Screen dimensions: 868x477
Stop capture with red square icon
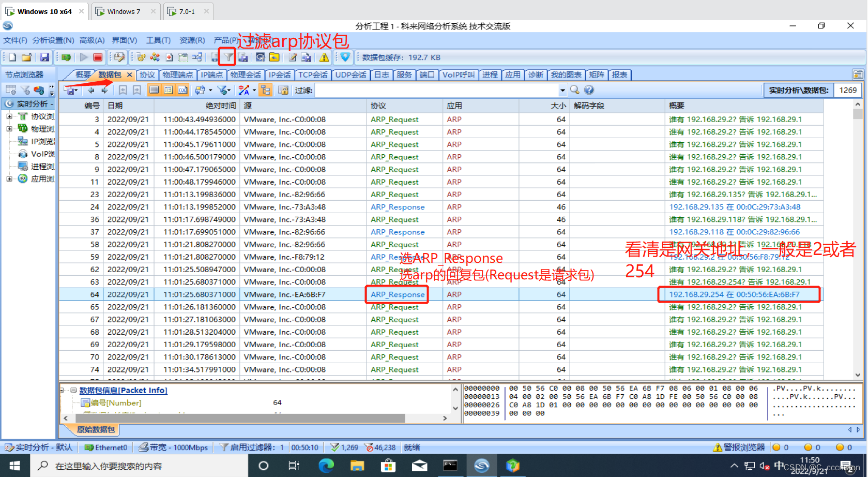click(98, 57)
